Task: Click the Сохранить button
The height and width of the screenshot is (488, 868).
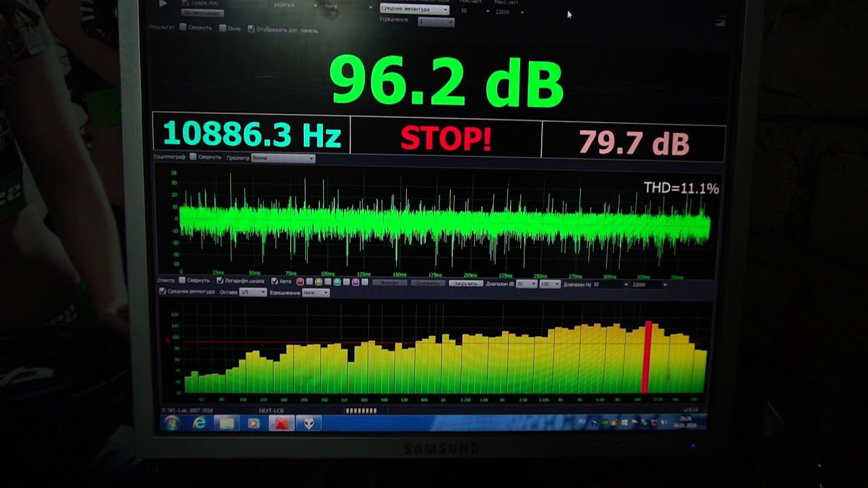Action: 428,283
